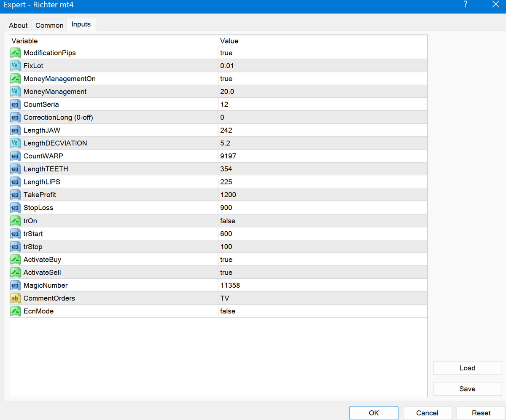
Task: Select the boolean icon next to EcnMode
Action: 16,311
